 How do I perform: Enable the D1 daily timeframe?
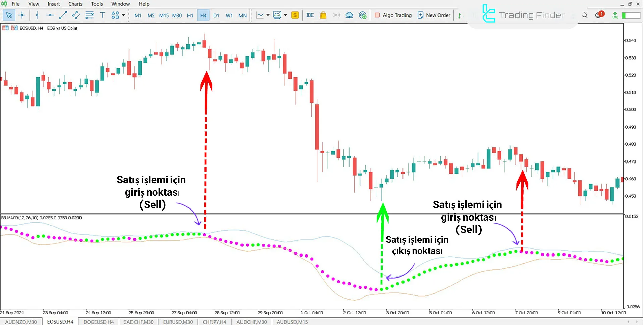[x=216, y=15]
